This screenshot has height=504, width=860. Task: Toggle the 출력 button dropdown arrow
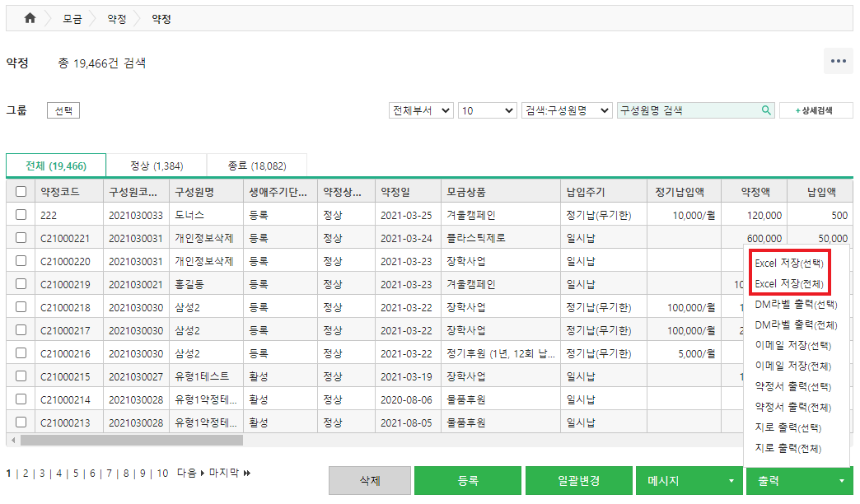pos(840,481)
